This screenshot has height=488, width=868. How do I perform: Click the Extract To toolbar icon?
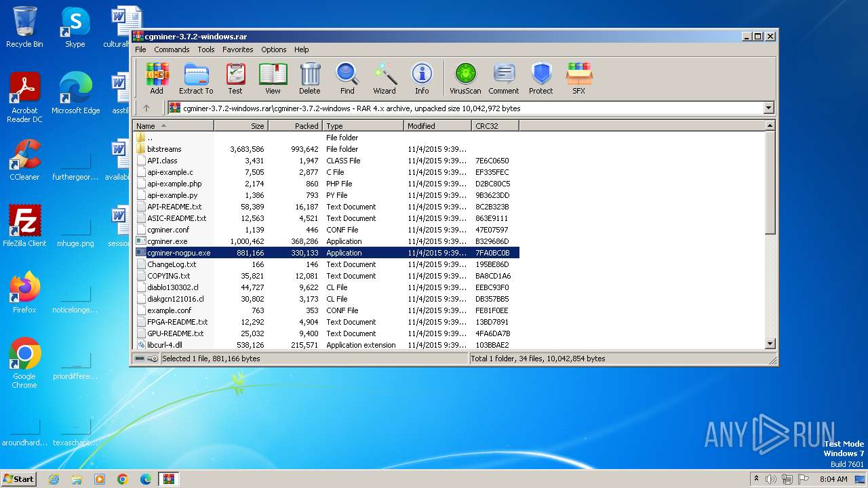click(196, 78)
